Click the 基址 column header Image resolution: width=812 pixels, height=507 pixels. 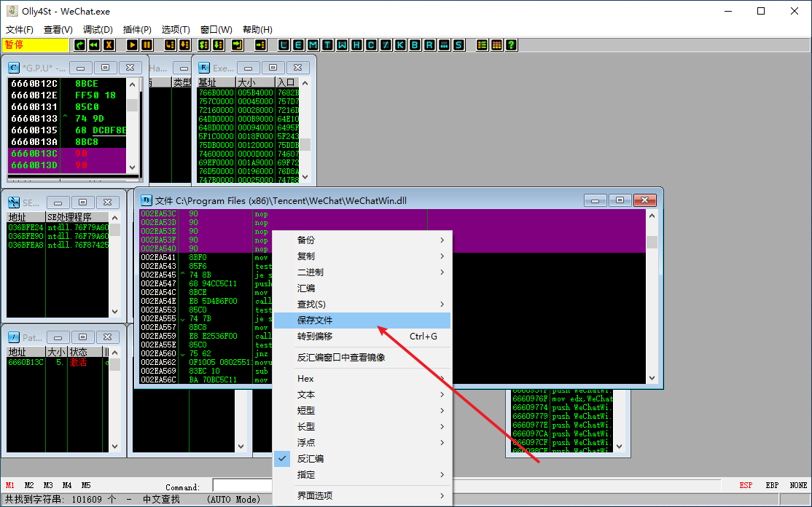pos(216,82)
